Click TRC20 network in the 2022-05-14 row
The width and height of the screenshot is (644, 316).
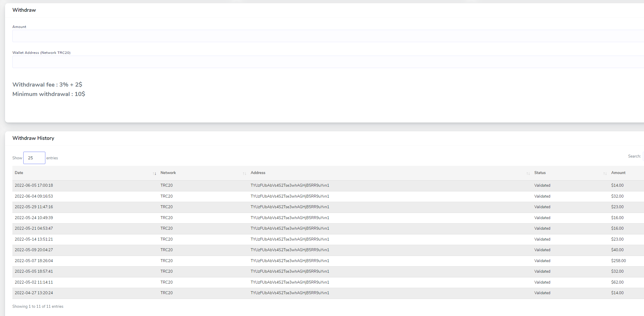[x=166, y=239]
